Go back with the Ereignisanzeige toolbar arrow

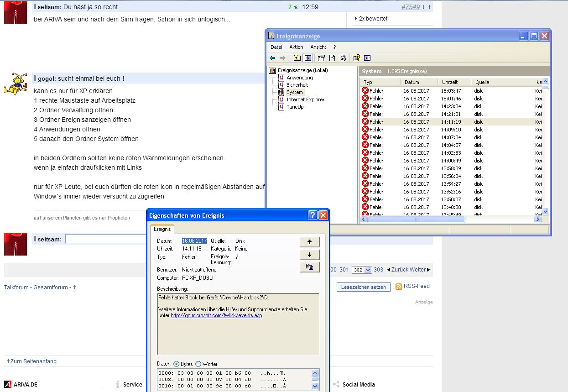click(x=272, y=58)
